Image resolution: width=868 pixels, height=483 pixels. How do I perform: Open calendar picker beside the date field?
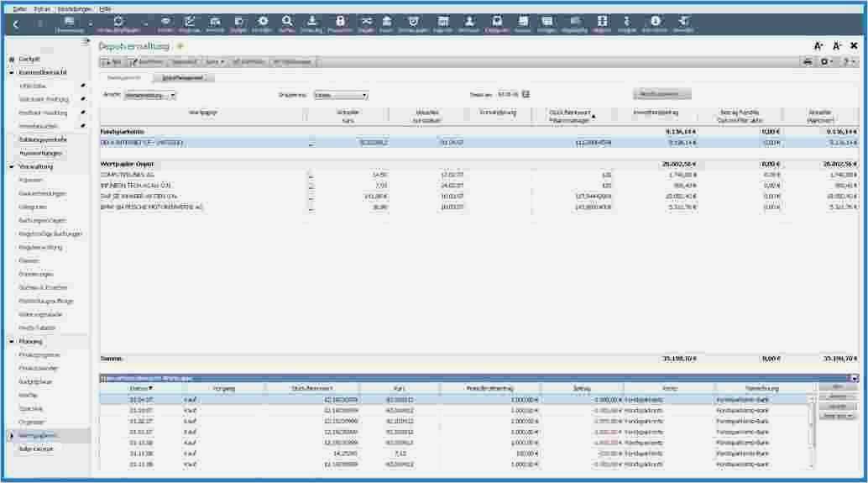coord(526,94)
